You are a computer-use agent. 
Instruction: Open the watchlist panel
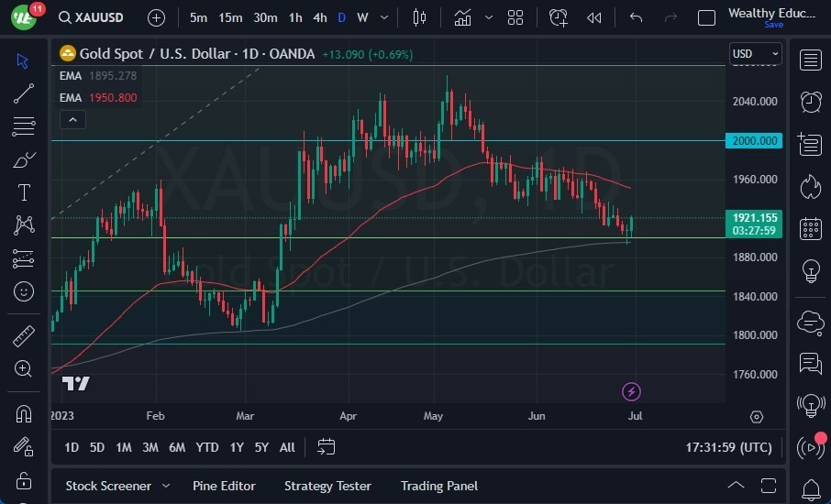click(810, 60)
